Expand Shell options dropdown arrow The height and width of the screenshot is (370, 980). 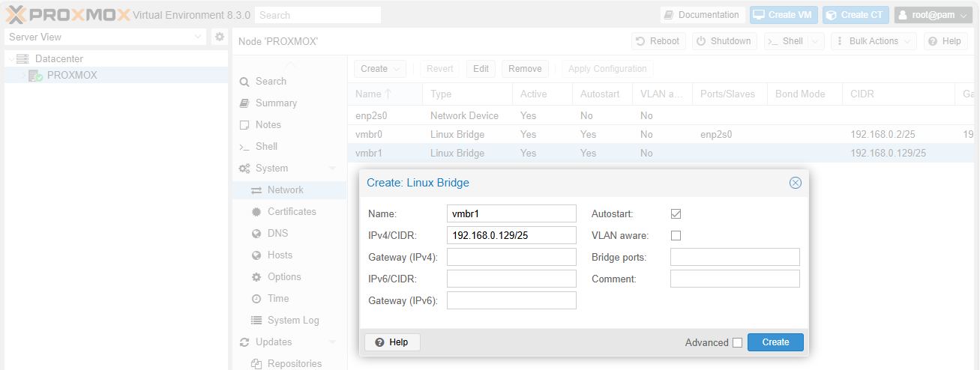[x=816, y=41]
